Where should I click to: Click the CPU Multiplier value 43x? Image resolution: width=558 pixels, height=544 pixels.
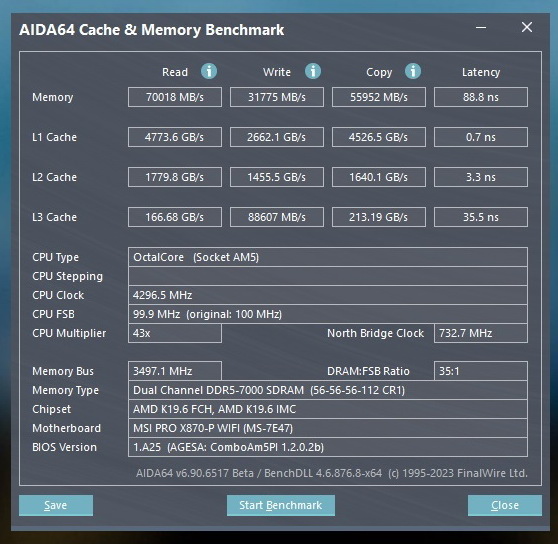coord(175,333)
